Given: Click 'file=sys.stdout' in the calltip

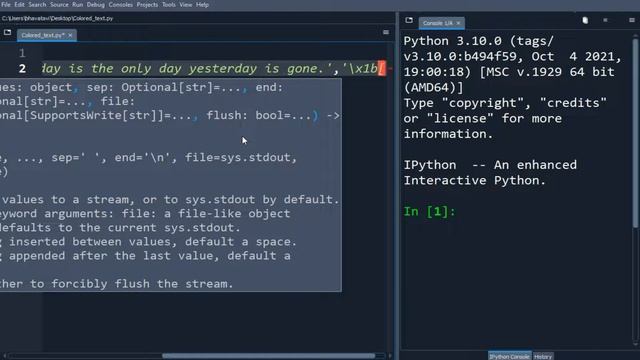Looking at the screenshot, I should pos(238,158).
